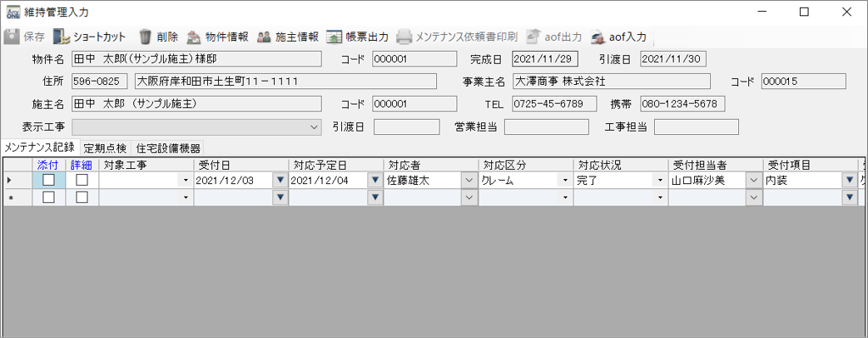Viewport: 868px width, 338px height.
Task: Expand the 受付担当者 山口麻沙美 dropdown
Action: pyautogui.click(x=755, y=180)
